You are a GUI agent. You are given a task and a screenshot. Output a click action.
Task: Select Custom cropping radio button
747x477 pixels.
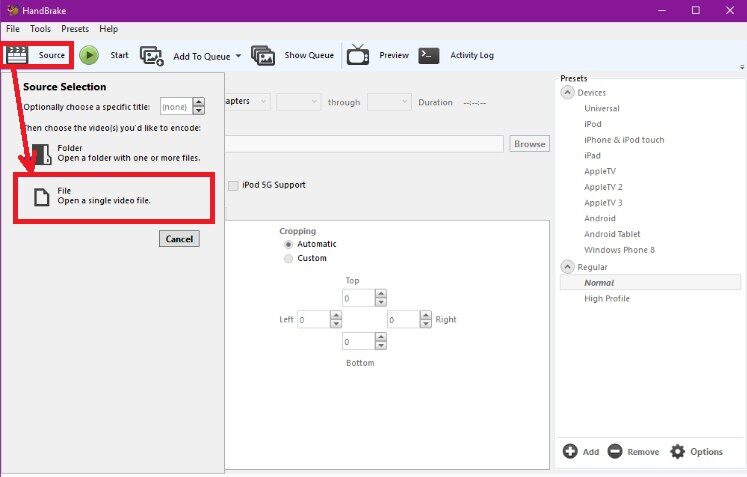(288, 259)
